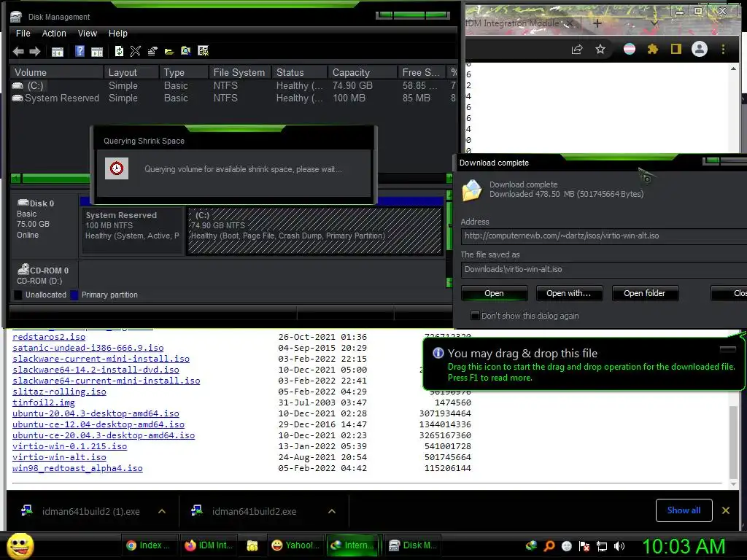Screen dimensions: 747x560
Task: Toggle Show/Hide Console Tree toolbar icon
Action: click(x=57, y=52)
